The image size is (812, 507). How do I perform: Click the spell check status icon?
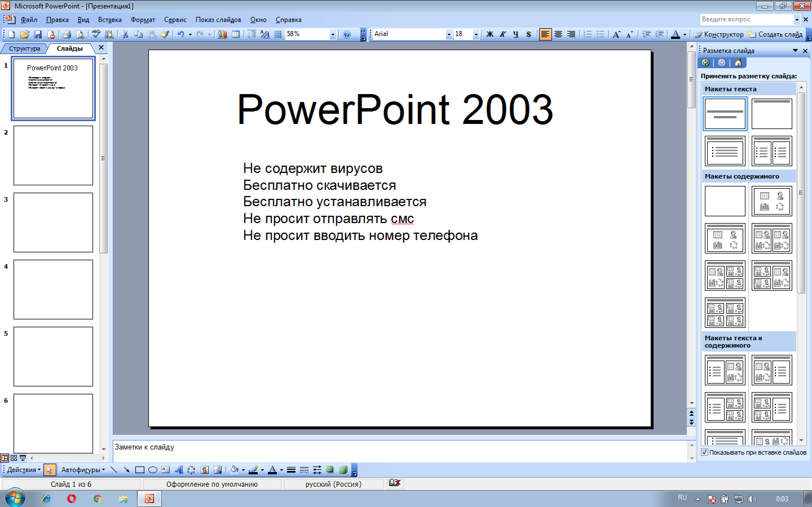click(x=395, y=483)
